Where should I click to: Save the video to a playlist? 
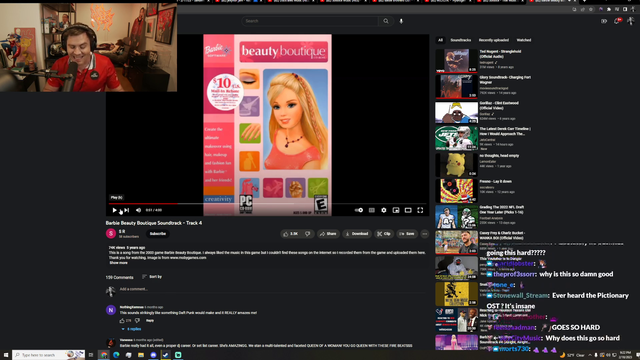[407, 234]
